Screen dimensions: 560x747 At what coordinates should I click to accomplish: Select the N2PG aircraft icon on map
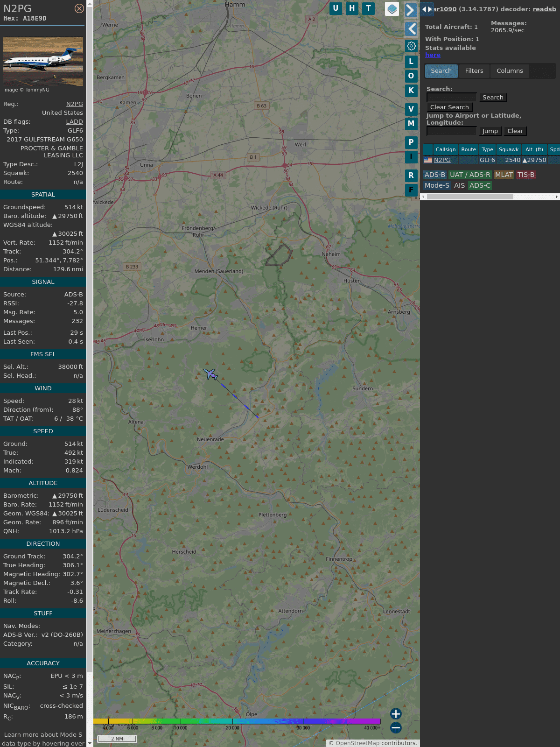coord(211,374)
